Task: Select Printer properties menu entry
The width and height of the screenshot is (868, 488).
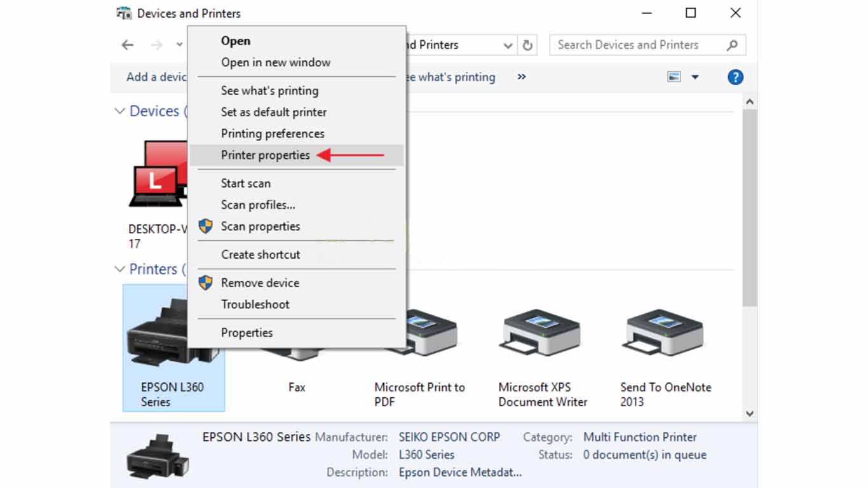Action: 296,155
